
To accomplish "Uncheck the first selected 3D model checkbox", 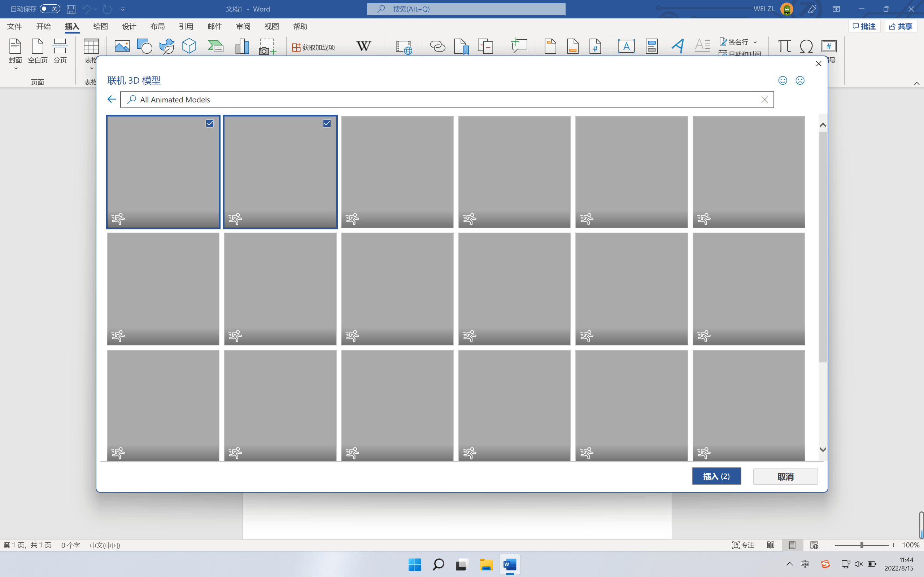I will 210,123.
